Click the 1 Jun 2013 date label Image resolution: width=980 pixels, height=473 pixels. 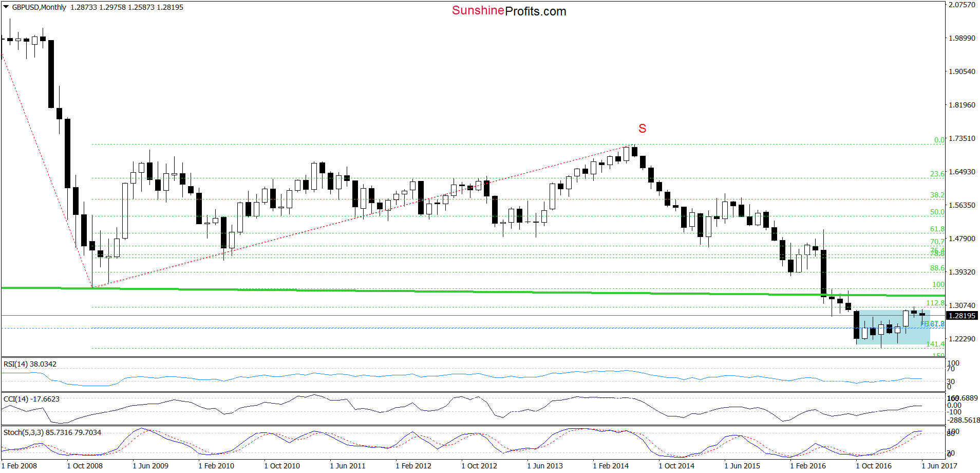click(545, 466)
